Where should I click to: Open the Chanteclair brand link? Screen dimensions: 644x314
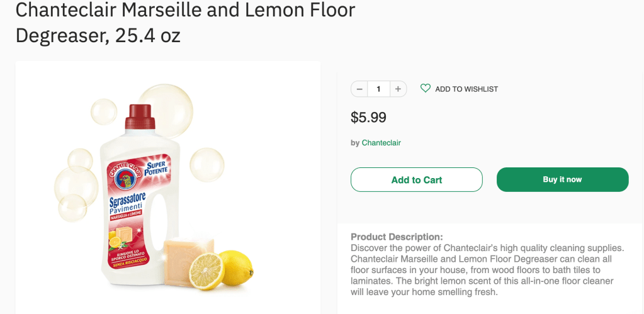[x=381, y=143]
